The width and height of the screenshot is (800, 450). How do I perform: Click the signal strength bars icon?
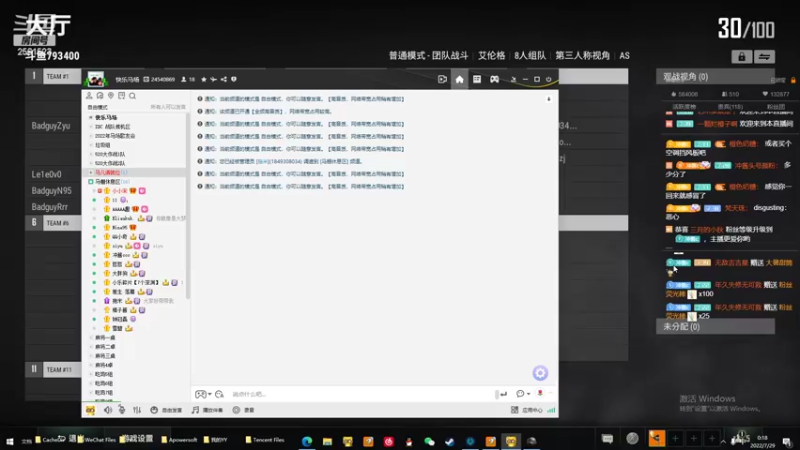[x=551, y=410]
